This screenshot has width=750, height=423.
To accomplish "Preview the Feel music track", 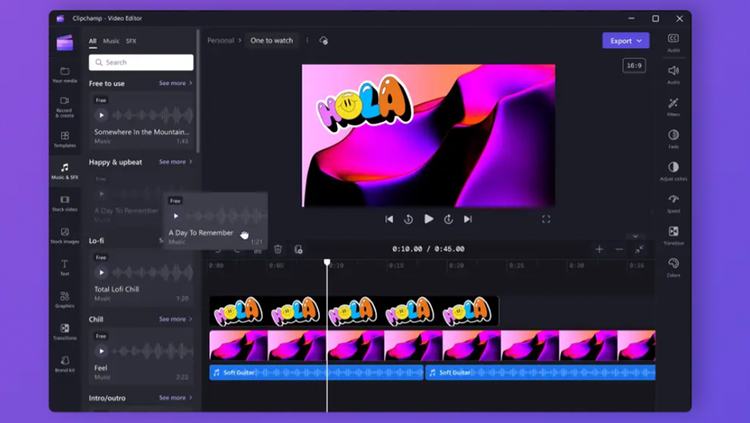I will pyautogui.click(x=101, y=351).
